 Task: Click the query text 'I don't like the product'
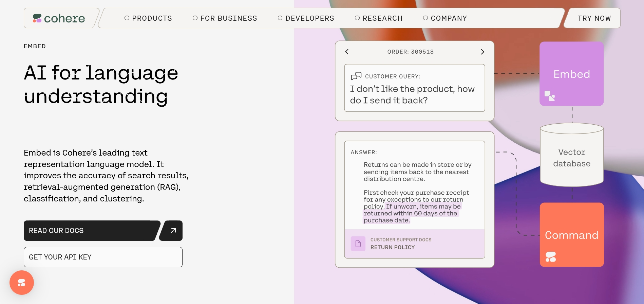[402, 89]
